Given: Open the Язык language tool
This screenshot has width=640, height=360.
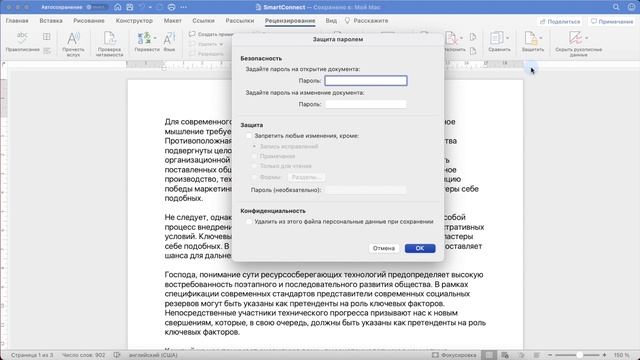Looking at the screenshot, I should coord(169,39).
